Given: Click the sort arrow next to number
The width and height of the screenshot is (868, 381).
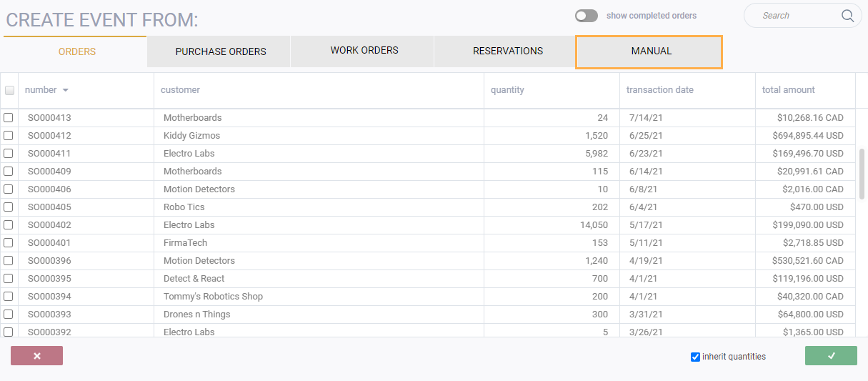Looking at the screenshot, I should point(66,90).
